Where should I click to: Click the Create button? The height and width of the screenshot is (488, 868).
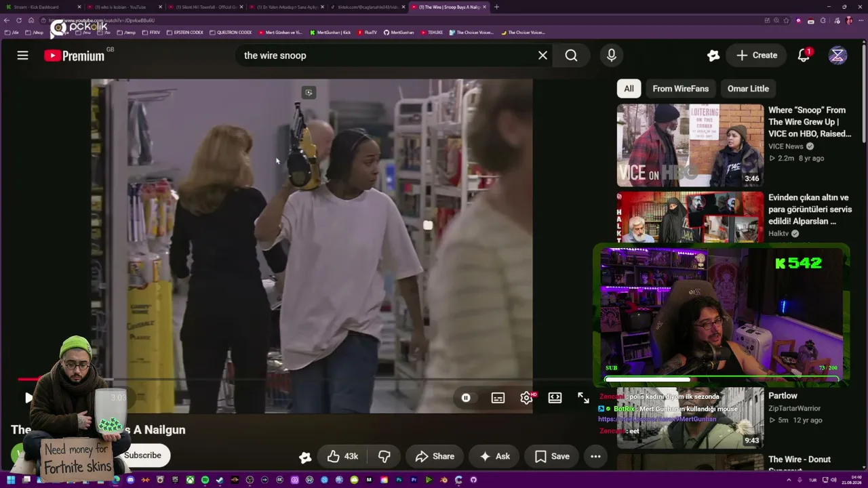[757, 56]
